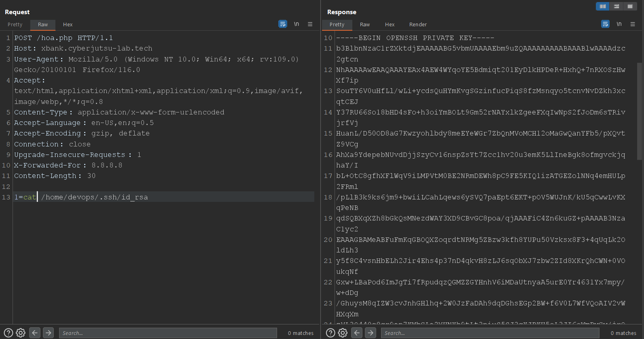Click the Response vertical scrollbar
The width and height of the screenshot is (644, 339).
[640, 111]
